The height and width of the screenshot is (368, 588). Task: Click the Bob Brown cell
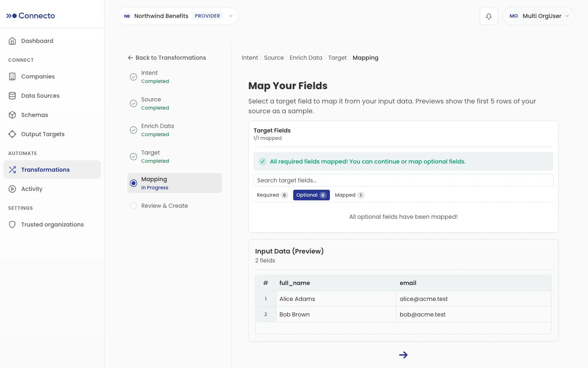click(x=336, y=314)
